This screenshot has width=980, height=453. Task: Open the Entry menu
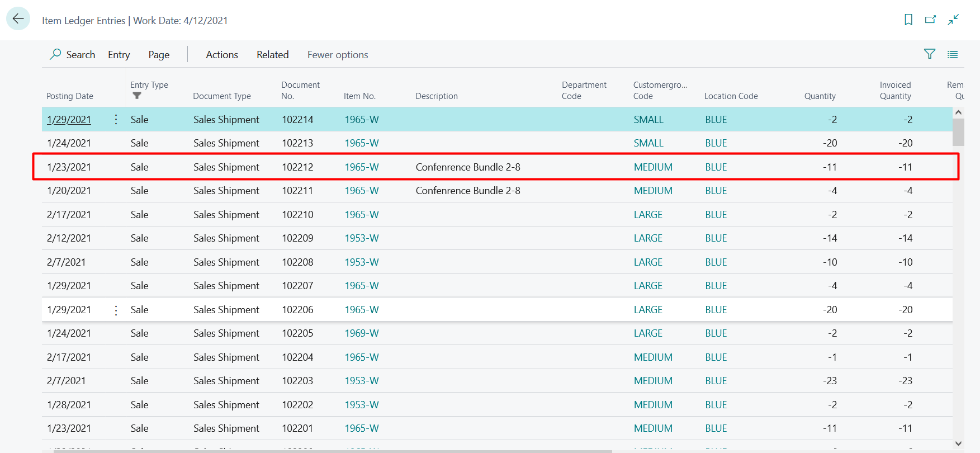(x=119, y=54)
